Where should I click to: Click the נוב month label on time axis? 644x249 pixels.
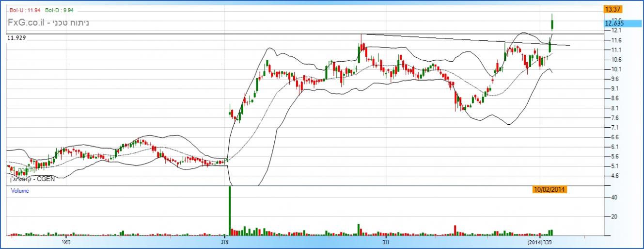click(x=387, y=241)
